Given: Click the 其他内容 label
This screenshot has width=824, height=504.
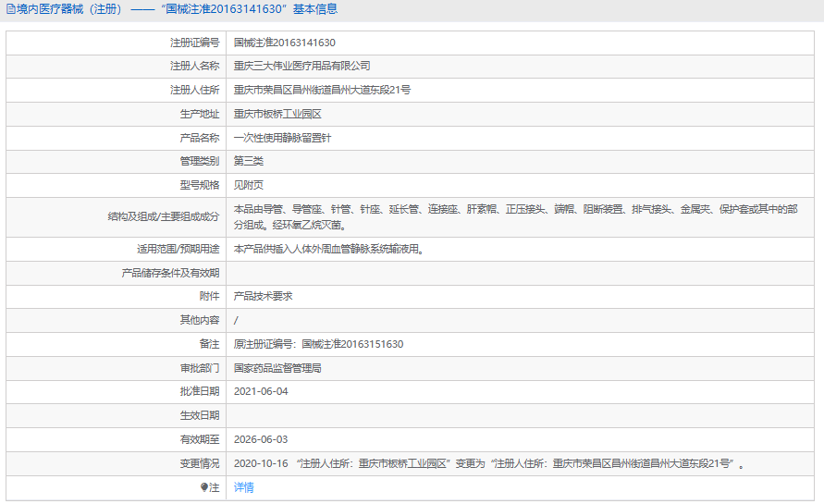Looking at the screenshot, I should [200, 320].
